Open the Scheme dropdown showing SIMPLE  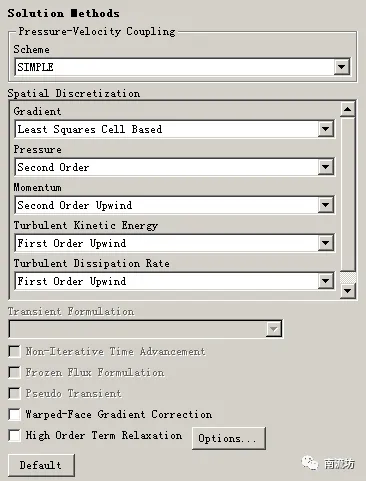tap(341, 67)
